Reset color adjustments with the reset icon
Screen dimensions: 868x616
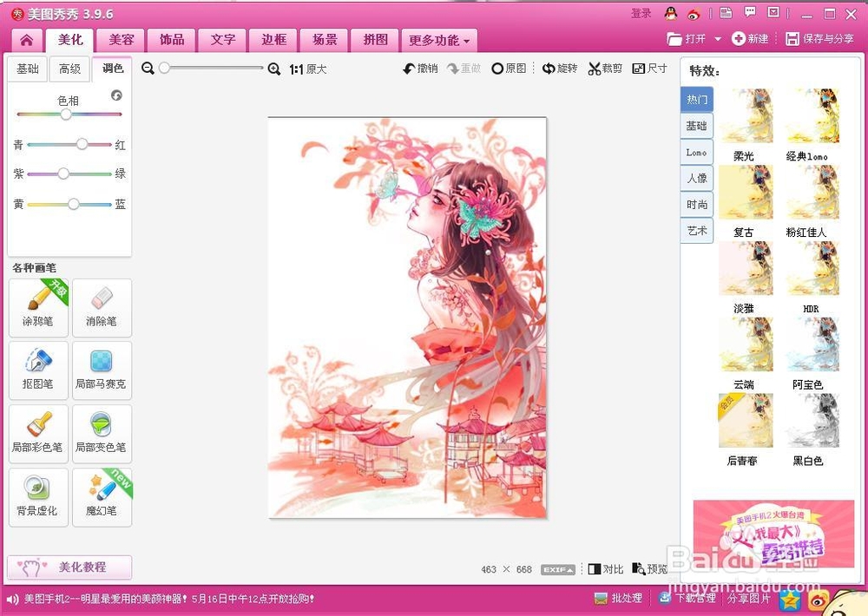[x=116, y=95]
